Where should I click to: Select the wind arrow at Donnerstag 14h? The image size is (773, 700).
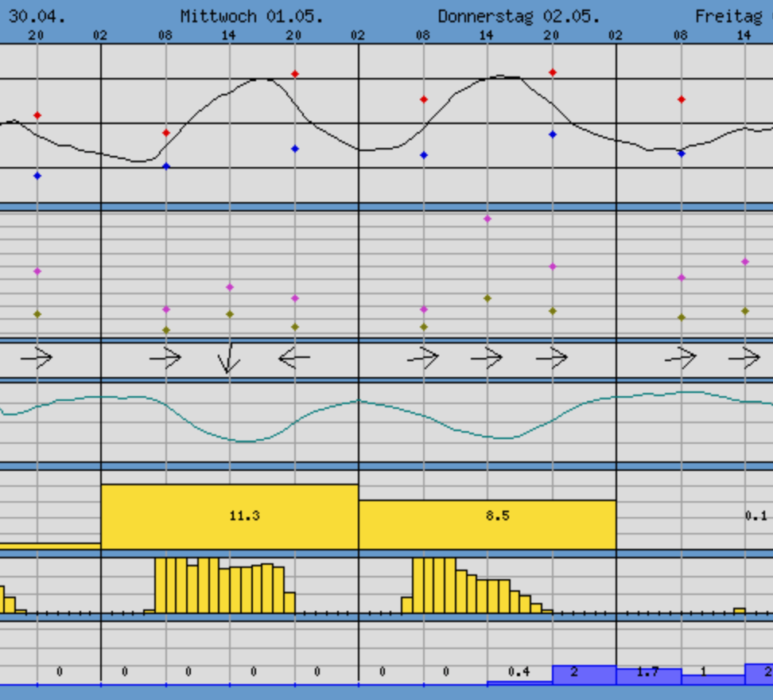487,359
